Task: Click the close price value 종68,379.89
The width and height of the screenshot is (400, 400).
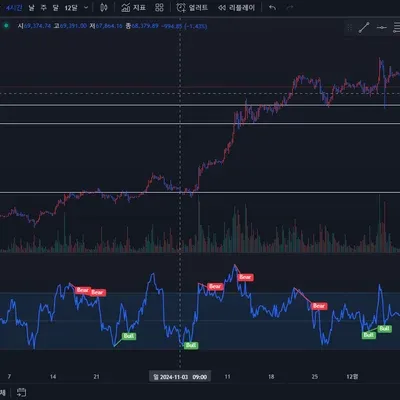Action: (x=142, y=26)
